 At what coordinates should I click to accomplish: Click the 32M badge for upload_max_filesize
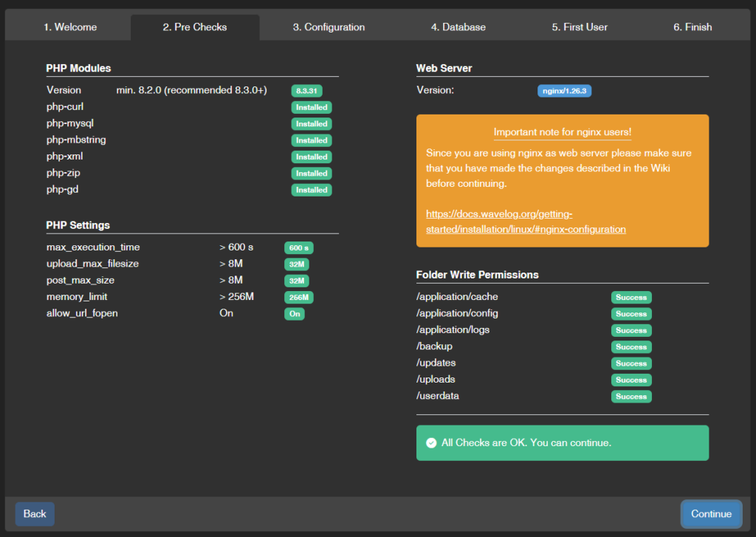click(x=297, y=264)
